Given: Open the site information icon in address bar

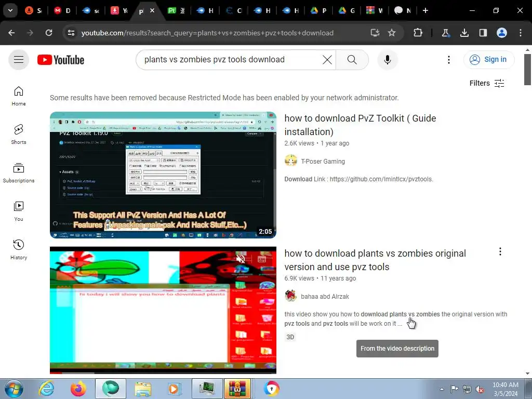Looking at the screenshot, I should (x=71, y=33).
